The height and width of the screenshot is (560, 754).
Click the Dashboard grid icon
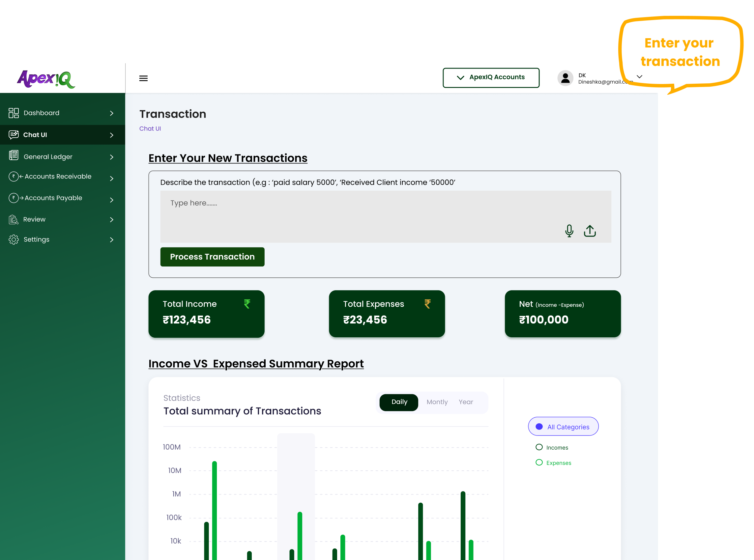pyautogui.click(x=14, y=113)
